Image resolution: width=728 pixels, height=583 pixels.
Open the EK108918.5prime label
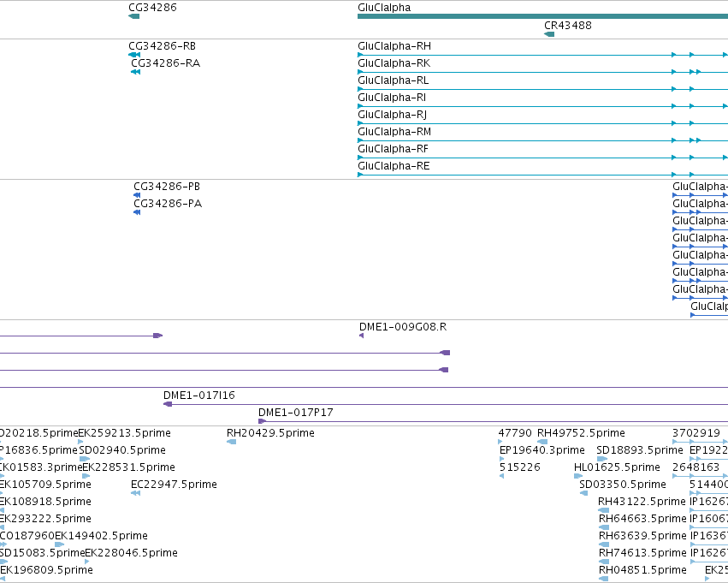point(45,502)
